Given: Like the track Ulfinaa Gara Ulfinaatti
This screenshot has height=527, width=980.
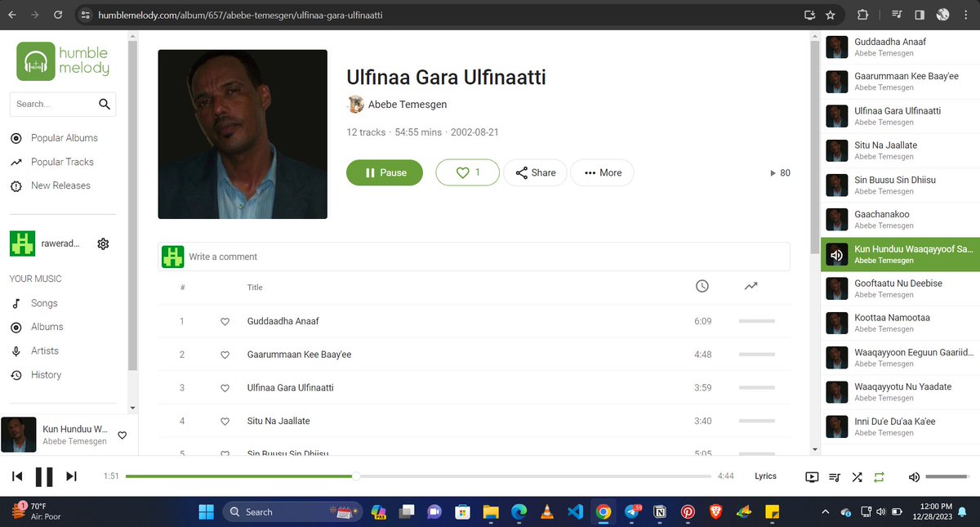Looking at the screenshot, I should (x=225, y=388).
